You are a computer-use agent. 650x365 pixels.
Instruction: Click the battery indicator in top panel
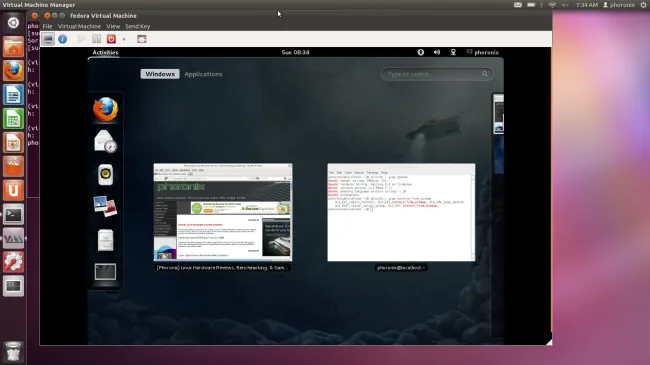pyautogui.click(x=531, y=5)
